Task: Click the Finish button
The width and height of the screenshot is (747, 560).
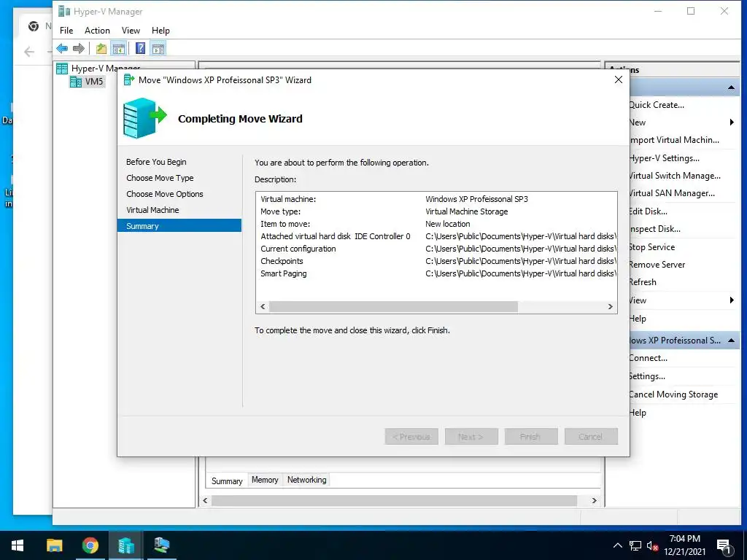Action: coord(531,437)
